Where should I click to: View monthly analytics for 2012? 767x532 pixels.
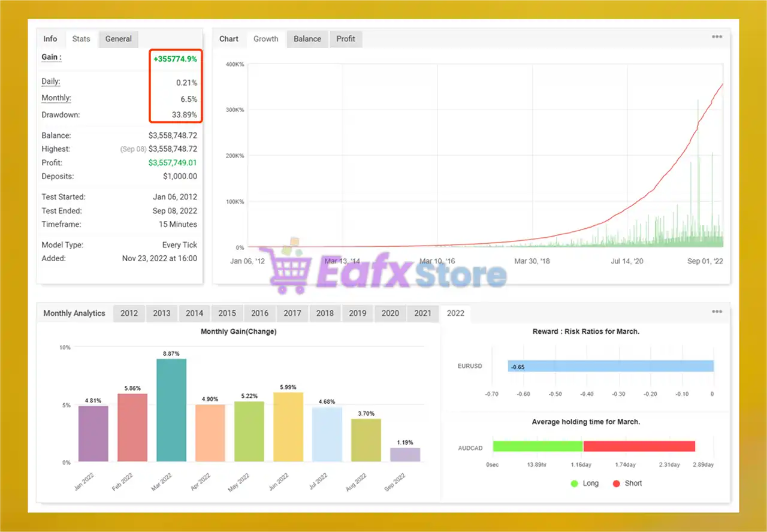[129, 313]
